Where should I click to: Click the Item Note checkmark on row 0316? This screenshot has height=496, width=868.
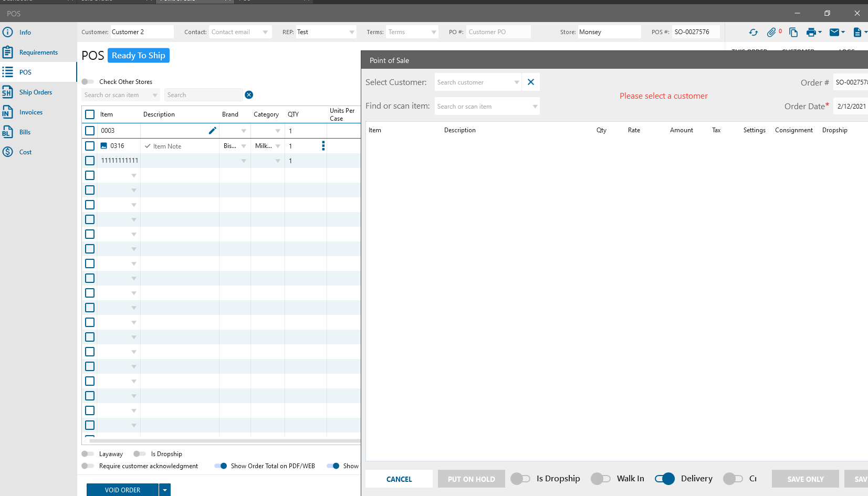point(148,146)
